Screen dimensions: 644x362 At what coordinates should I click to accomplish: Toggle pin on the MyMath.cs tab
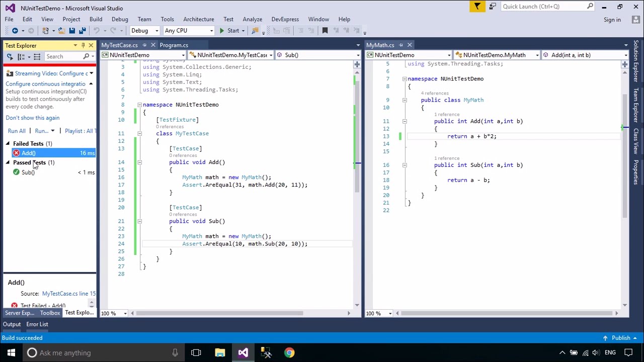(401, 45)
